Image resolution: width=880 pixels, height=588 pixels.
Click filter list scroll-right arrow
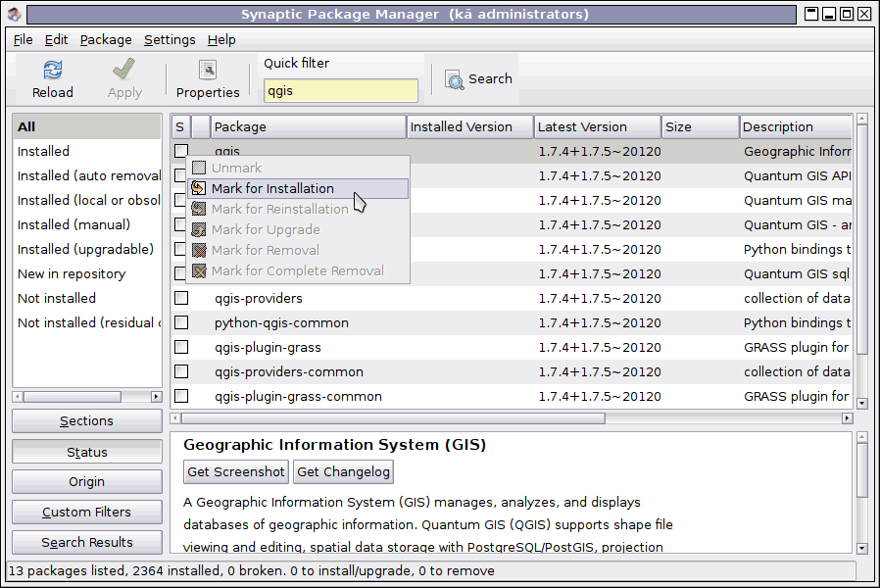coord(156,397)
